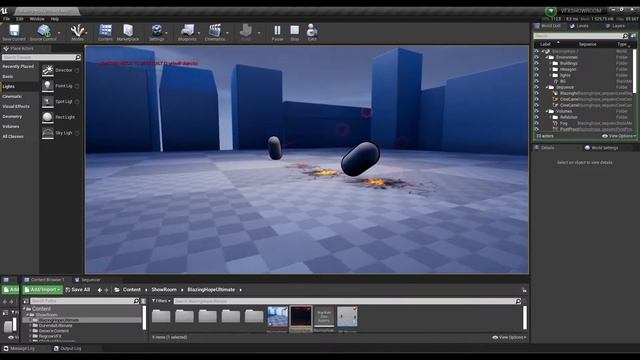Toggle visibility of BG actor

536,82
